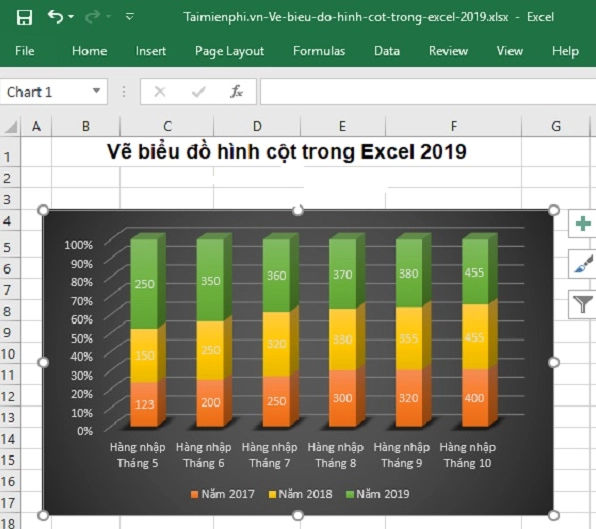This screenshot has height=529, width=596.
Task: Click axis label Hàng nhập Tháng 7
Action: point(269,455)
